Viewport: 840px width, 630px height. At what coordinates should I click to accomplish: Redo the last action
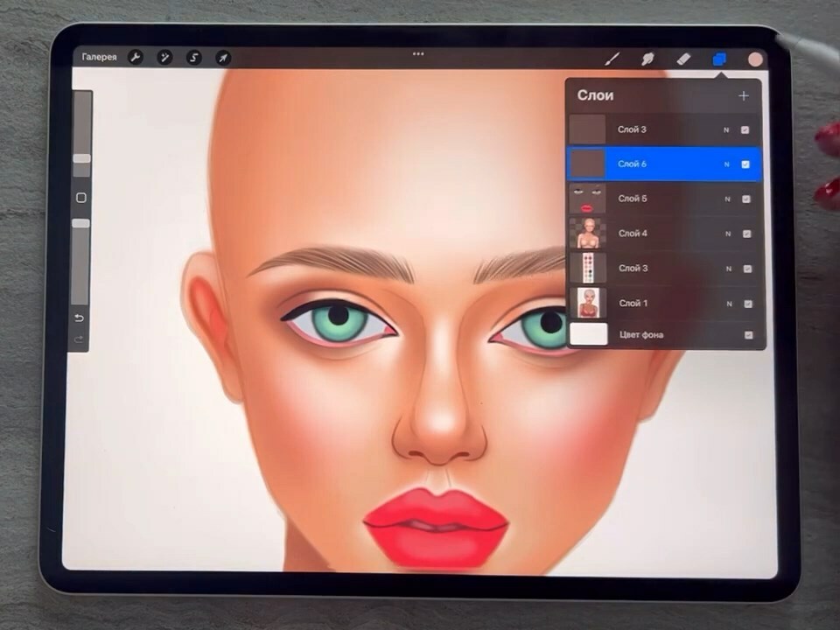point(79,339)
